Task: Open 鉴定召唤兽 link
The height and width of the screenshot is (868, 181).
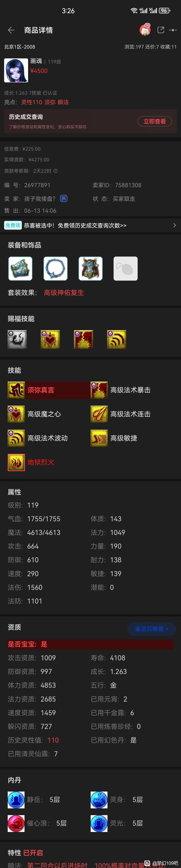Action: click(x=152, y=629)
